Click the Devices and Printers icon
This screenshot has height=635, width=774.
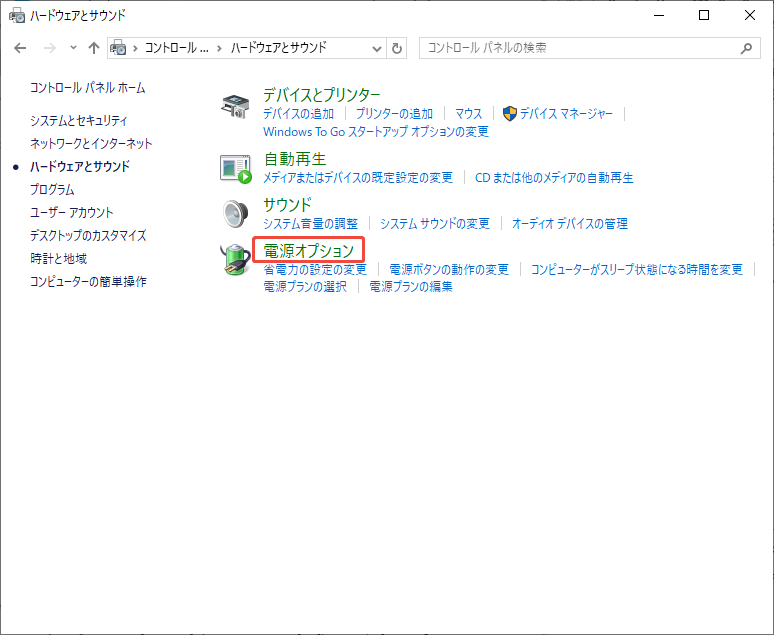click(x=236, y=106)
